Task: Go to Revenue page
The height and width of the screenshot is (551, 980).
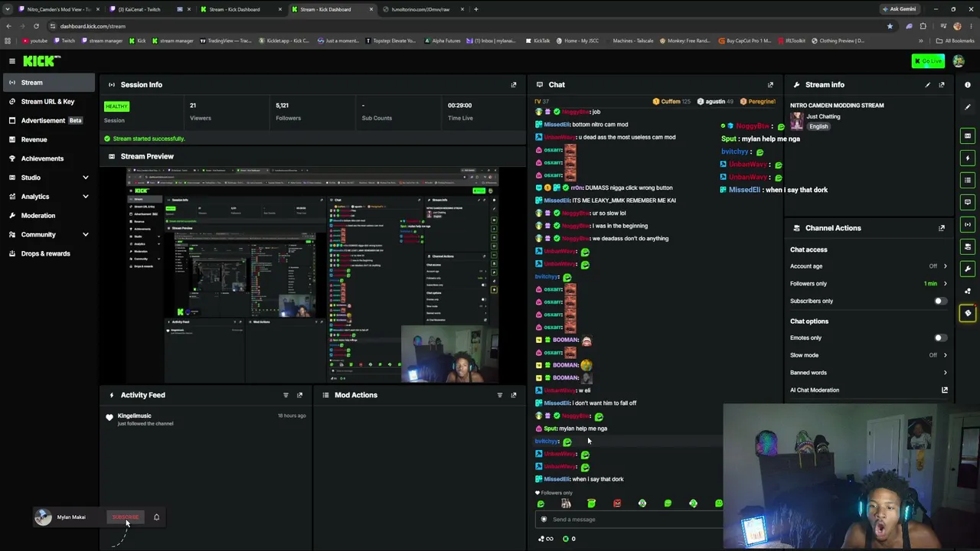Action: point(47,139)
